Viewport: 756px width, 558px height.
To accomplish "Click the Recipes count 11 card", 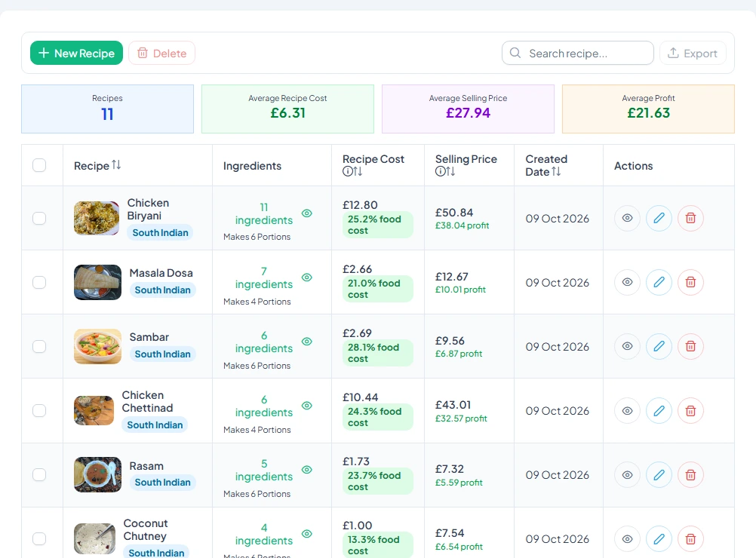I will tap(108, 109).
